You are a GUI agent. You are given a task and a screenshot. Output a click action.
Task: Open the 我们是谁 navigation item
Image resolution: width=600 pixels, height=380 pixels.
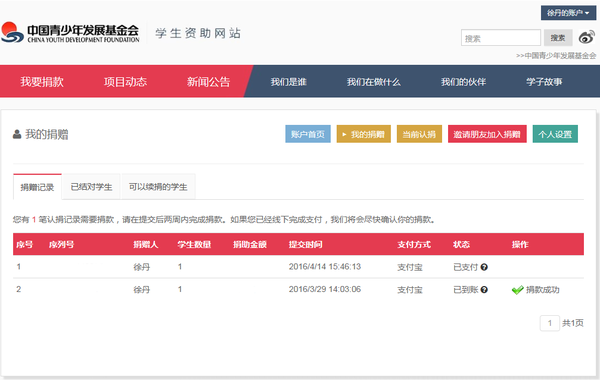pos(289,82)
